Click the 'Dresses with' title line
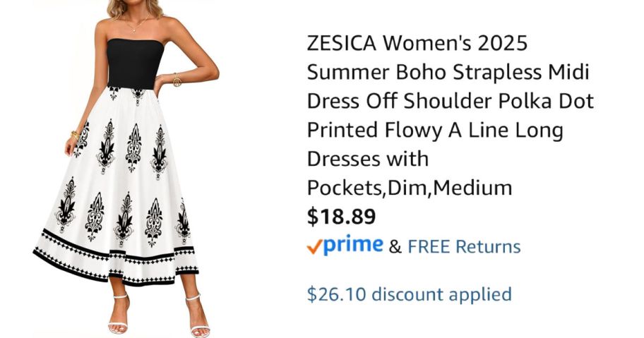Image resolution: width=644 pixels, height=338 pixels. click(367, 159)
